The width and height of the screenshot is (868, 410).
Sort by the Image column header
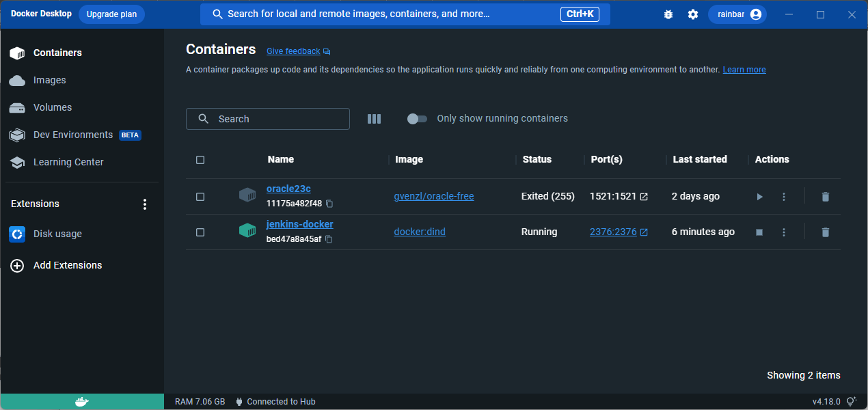(x=409, y=159)
